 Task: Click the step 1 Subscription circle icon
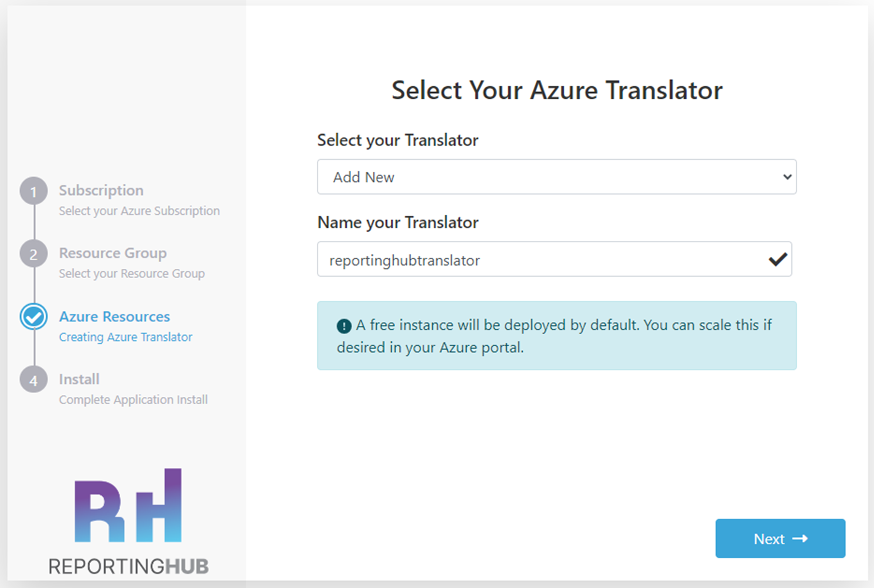click(x=34, y=191)
